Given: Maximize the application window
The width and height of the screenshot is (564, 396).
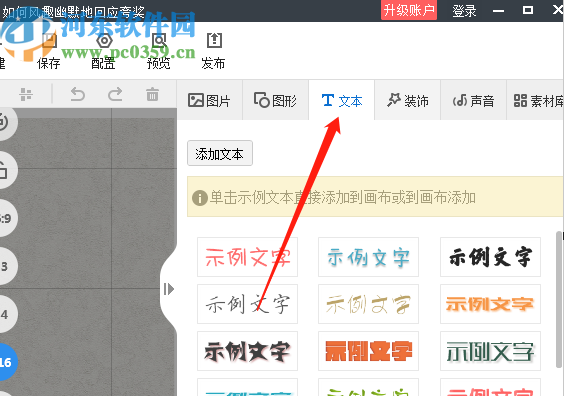Looking at the screenshot, I should coord(528,10).
